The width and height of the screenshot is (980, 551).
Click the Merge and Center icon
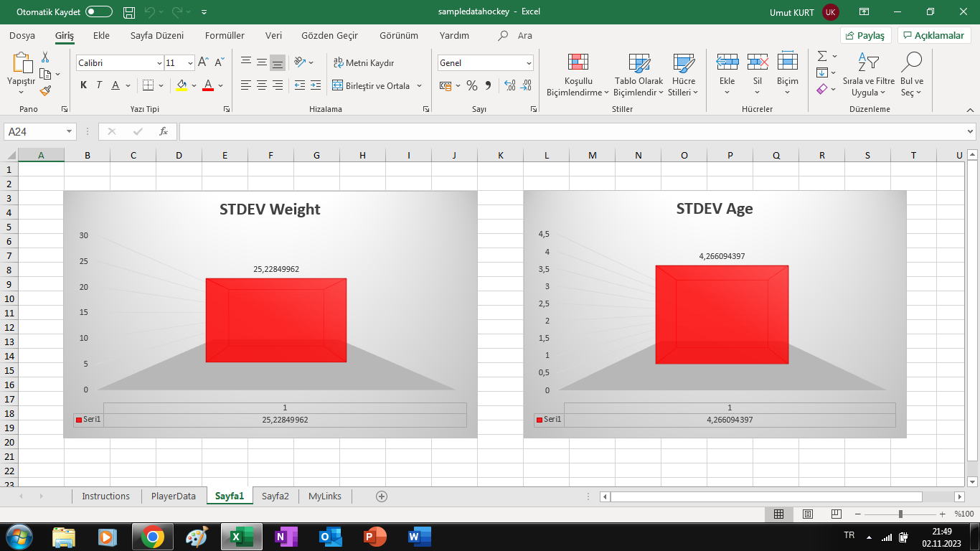(x=338, y=86)
